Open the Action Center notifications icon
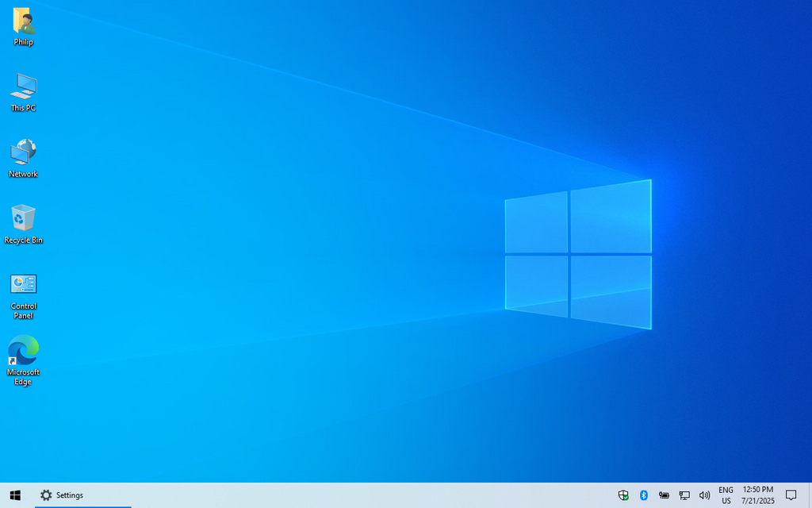 (x=791, y=495)
